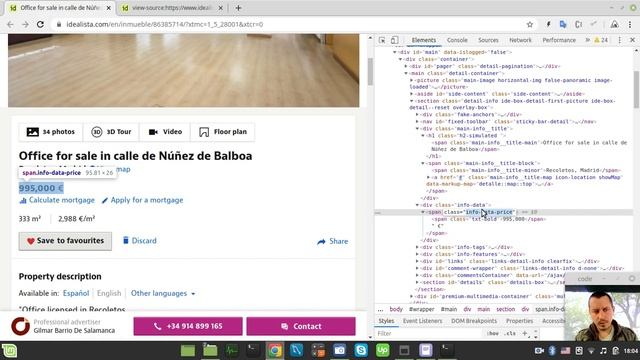Expand the div fake-anchors node

click(418, 115)
